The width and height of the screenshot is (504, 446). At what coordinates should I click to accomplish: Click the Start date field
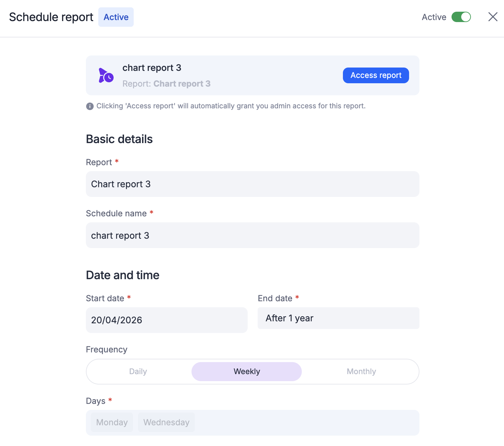click(166, 320)
